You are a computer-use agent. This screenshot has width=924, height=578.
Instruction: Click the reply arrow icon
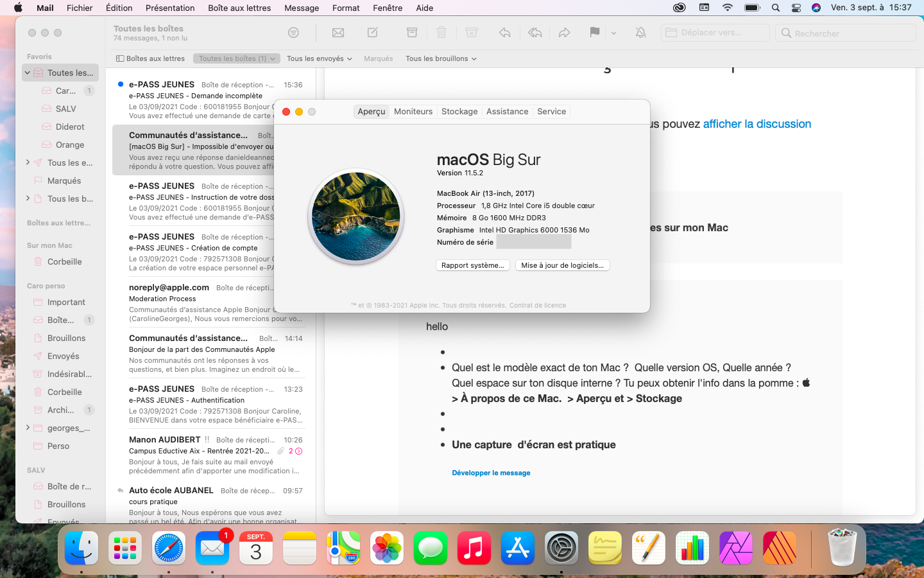coord(505,33)
